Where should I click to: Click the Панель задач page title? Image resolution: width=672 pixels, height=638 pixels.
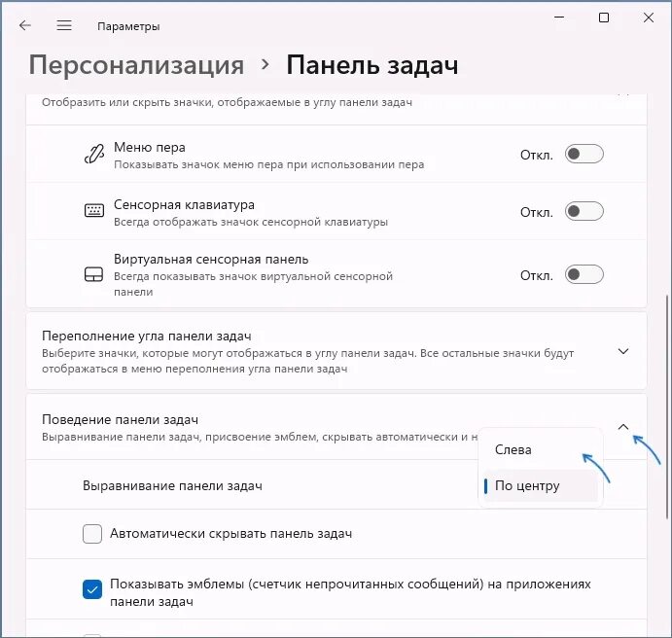372,65
